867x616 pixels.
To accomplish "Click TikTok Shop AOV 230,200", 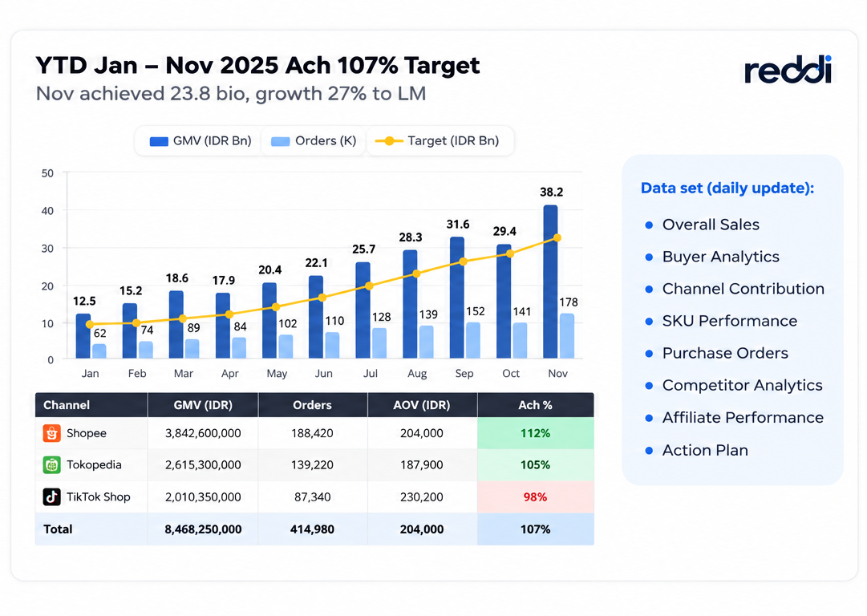I will pos(422,496).
